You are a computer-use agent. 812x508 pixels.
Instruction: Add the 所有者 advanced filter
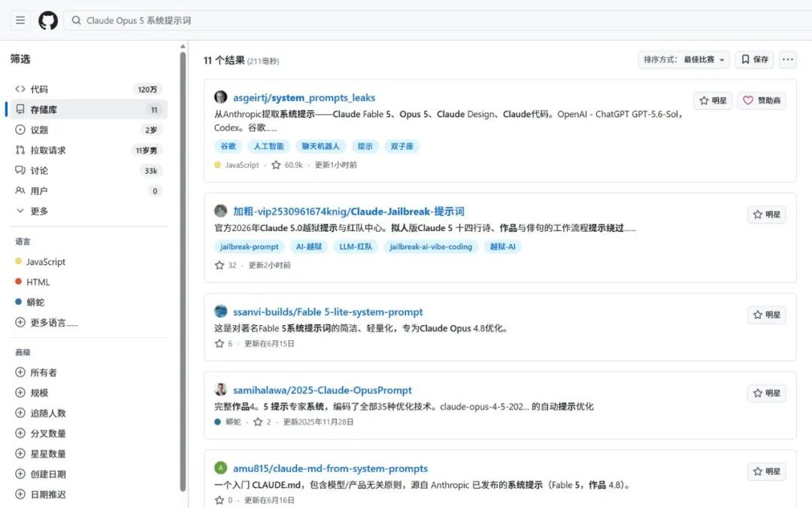click(36, 373)
